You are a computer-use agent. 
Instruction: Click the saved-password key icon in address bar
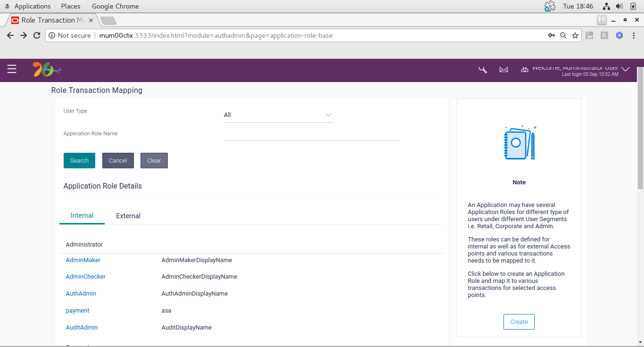click(551, 35)
